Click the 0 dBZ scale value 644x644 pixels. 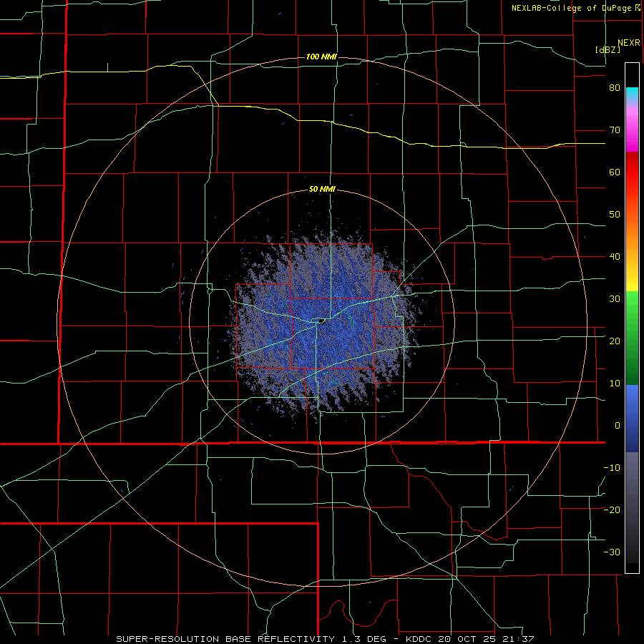[618, 426]
